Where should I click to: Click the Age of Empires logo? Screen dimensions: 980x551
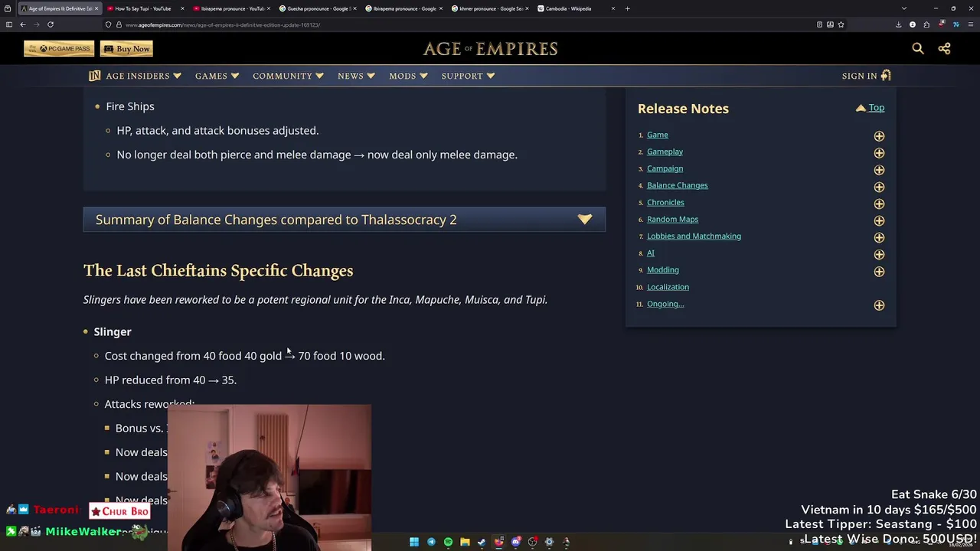pos(490,49)
